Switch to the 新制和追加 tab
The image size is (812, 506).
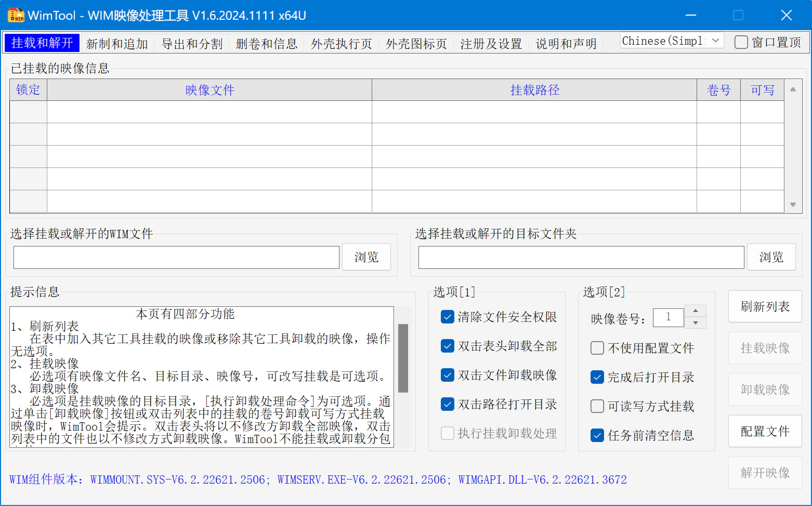[x=117, y=44]
